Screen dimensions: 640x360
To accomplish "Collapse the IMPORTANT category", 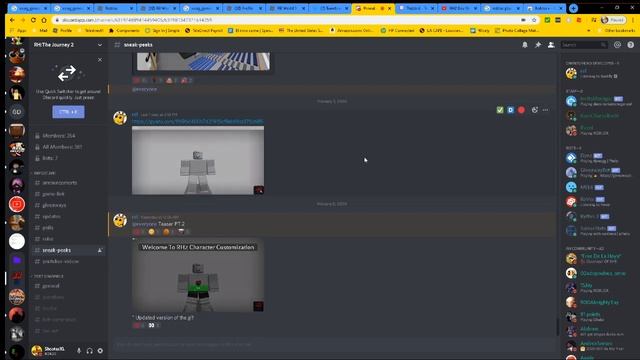I will (x=44, y=173).
